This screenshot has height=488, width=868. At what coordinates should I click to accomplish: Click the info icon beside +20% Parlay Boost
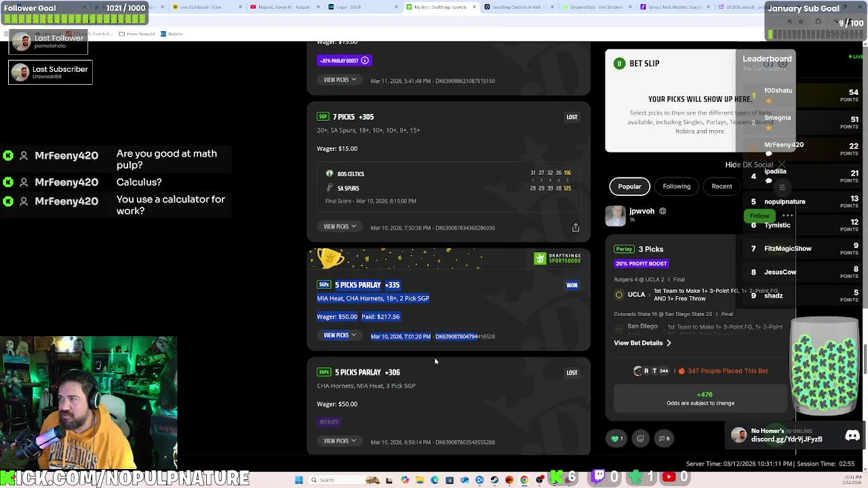(x=365, y=60)
